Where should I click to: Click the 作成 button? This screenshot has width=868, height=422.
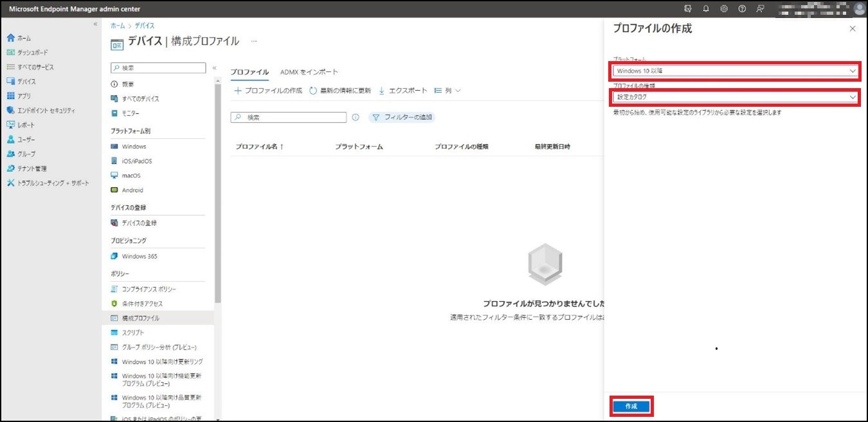click(631, 407)
